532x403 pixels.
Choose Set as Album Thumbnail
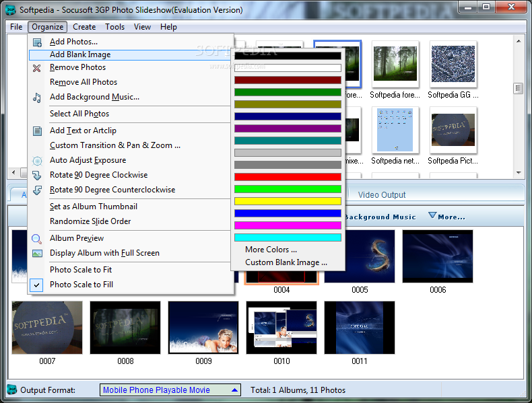94,207
